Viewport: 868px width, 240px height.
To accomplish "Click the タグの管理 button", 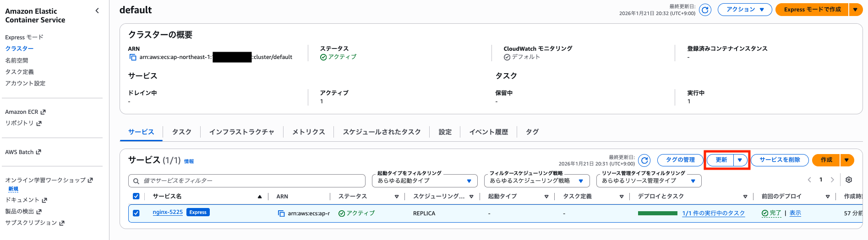I will click(680, 160).
